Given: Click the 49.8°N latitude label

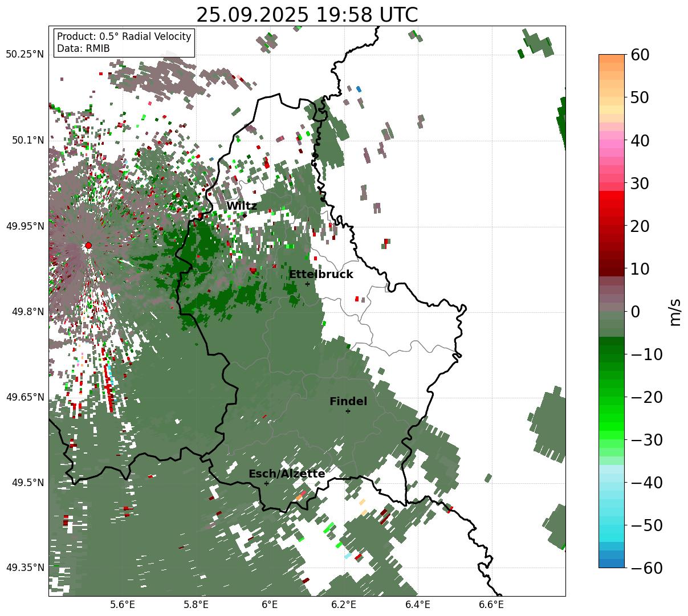Looking at the screenshot, I should click(27, 312).
